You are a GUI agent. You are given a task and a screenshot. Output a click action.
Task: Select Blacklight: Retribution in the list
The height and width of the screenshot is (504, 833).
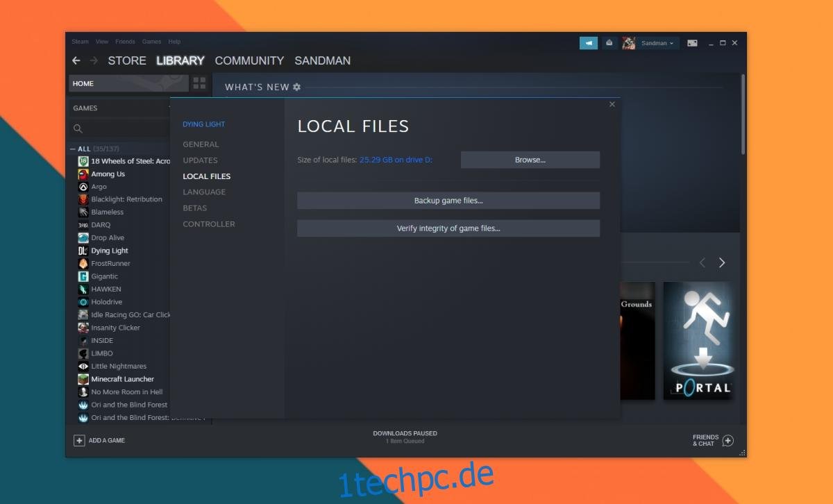pyautogui.click(x=126, y=199)
